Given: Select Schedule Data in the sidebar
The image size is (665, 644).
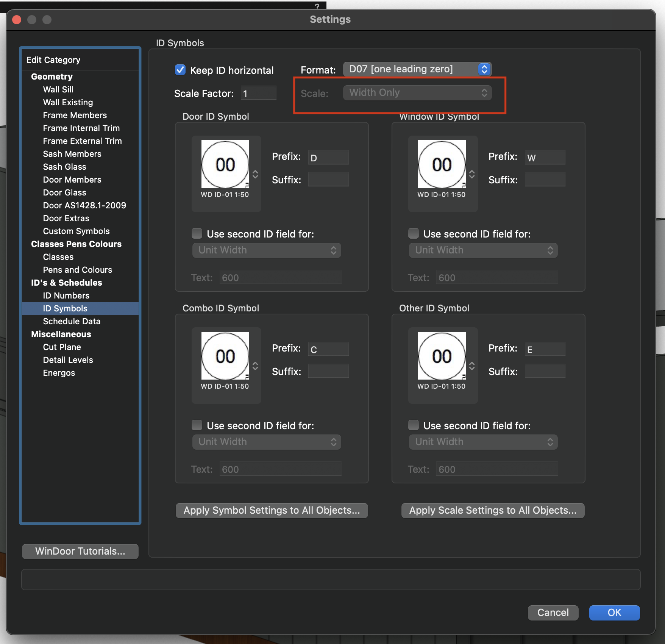Looking at the screenshot, I should [x=72, y=321].
